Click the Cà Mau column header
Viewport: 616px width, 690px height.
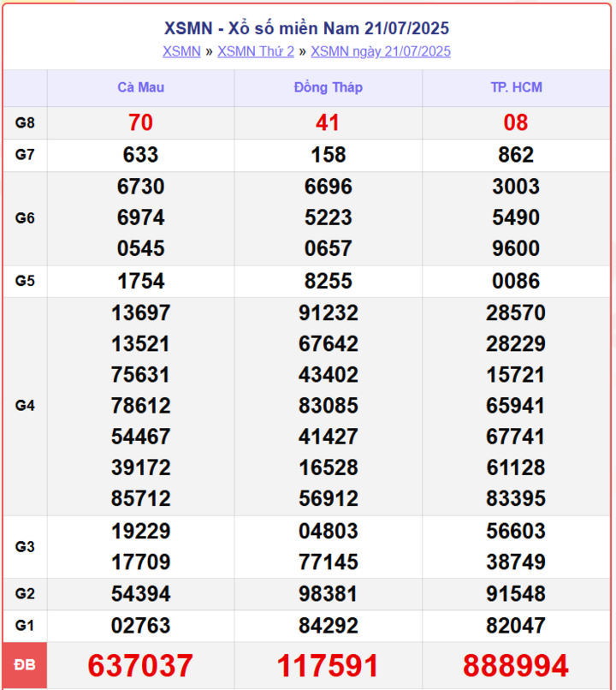click(x=140, y=87)
